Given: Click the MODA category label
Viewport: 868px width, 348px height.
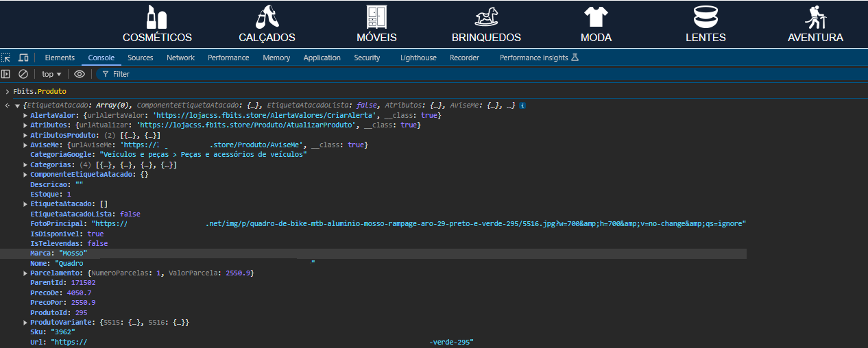Looking at the screenshot, I should 596,38.
